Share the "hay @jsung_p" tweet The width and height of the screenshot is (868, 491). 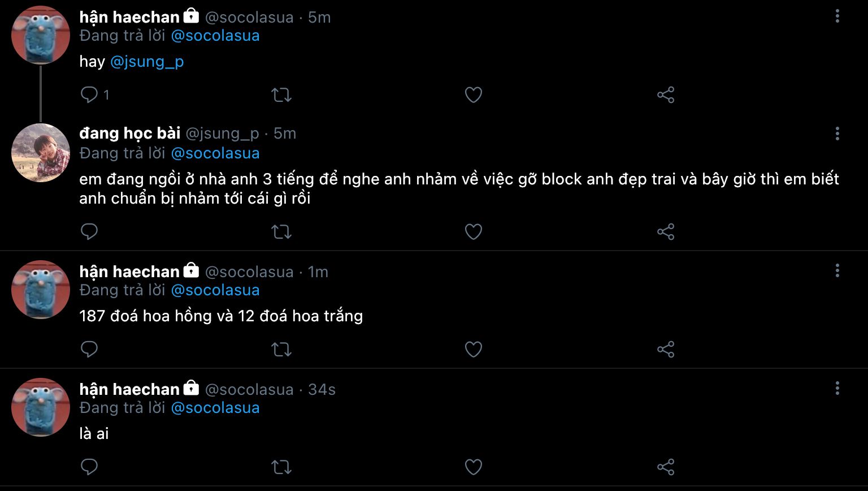pos(666,94)
